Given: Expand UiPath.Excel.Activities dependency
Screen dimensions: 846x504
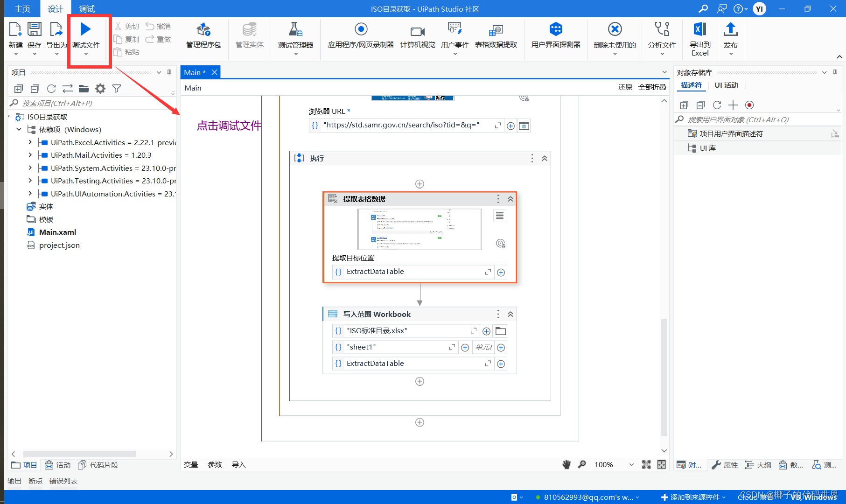Looking at the screenshot, I should [30, 142].
